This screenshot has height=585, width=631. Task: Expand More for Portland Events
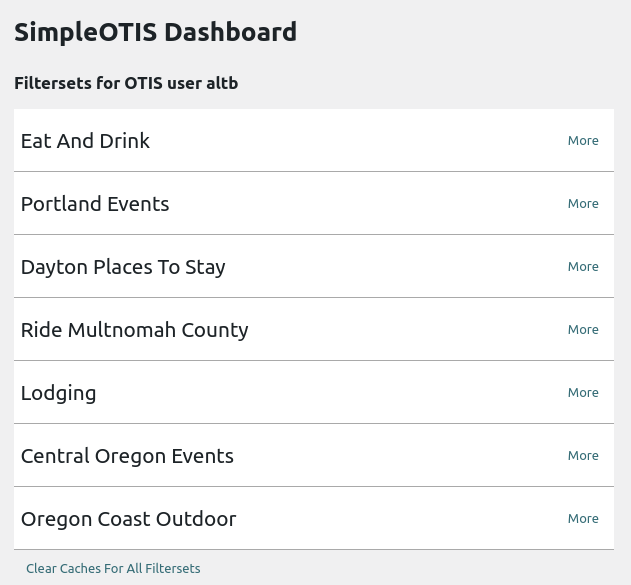[583, 204]
